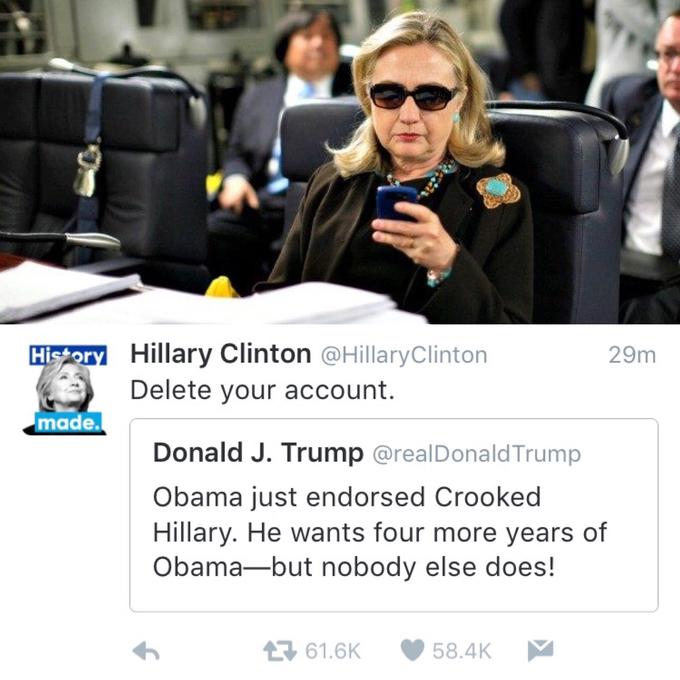Tap the reply arrow icon
Viewport: 680px width, 680px height.
click(146, 651)
